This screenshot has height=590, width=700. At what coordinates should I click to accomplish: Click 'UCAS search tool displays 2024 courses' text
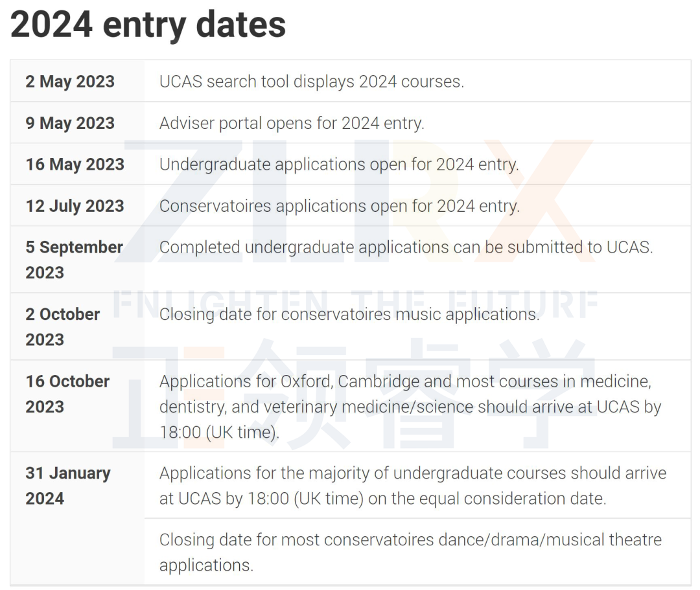[312, 82]
